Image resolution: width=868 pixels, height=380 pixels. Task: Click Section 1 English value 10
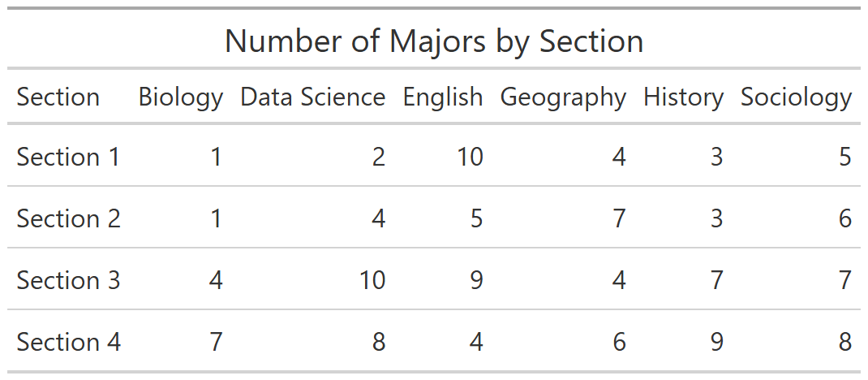(x=471, y=157)
